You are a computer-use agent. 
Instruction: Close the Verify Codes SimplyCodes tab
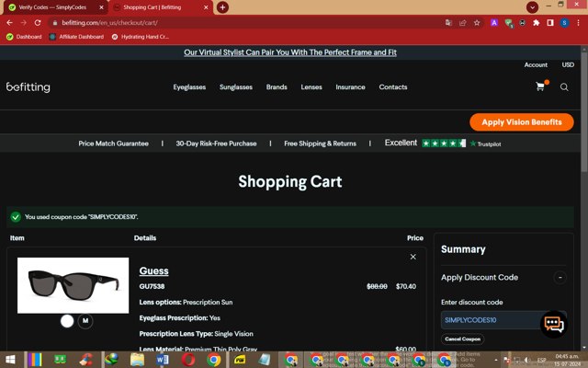[101, 7]
